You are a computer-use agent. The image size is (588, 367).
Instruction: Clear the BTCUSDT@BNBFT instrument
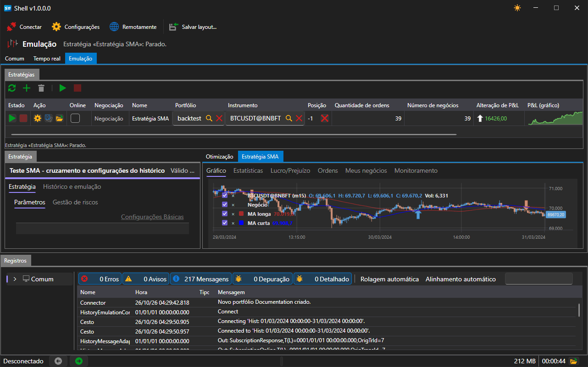299,118
